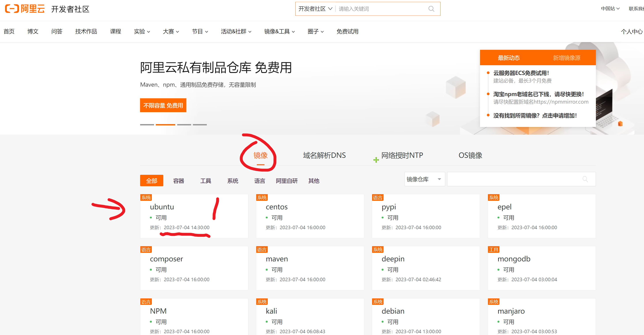The height and width of the screenshot is (335, 644).
Task: Open 免费试用 in navigation
Action: pos(347,32)
